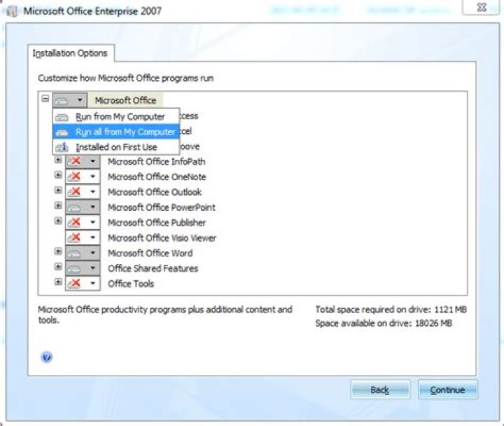Open Visio Viewer install-state dropdown arrow
The image size is (504, 426).
click(92, 238)
